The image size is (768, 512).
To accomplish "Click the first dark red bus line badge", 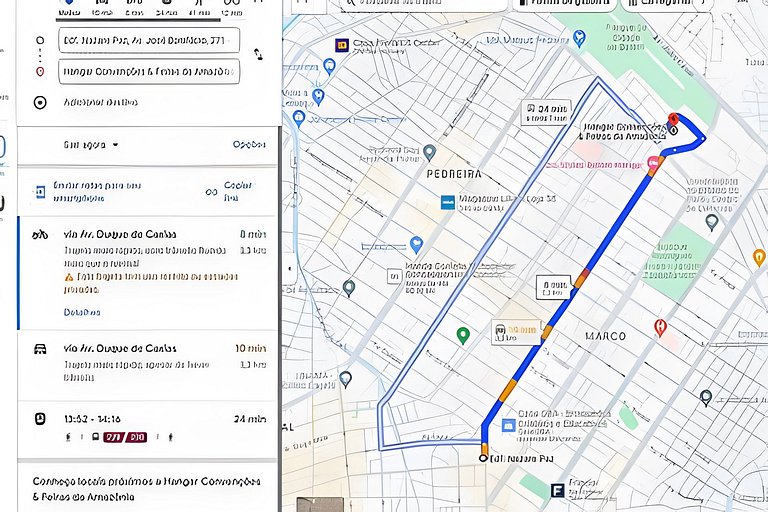I will click(114, 437).
